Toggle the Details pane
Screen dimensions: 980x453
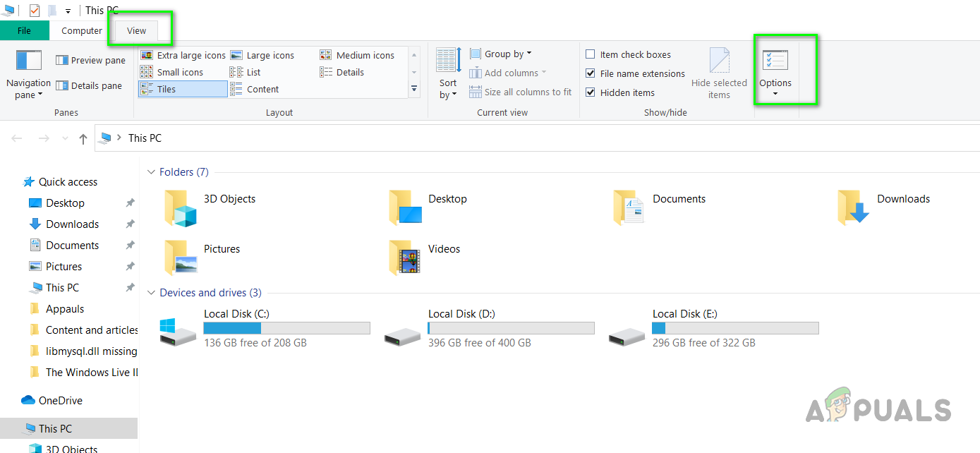click(x=89, y=86)
